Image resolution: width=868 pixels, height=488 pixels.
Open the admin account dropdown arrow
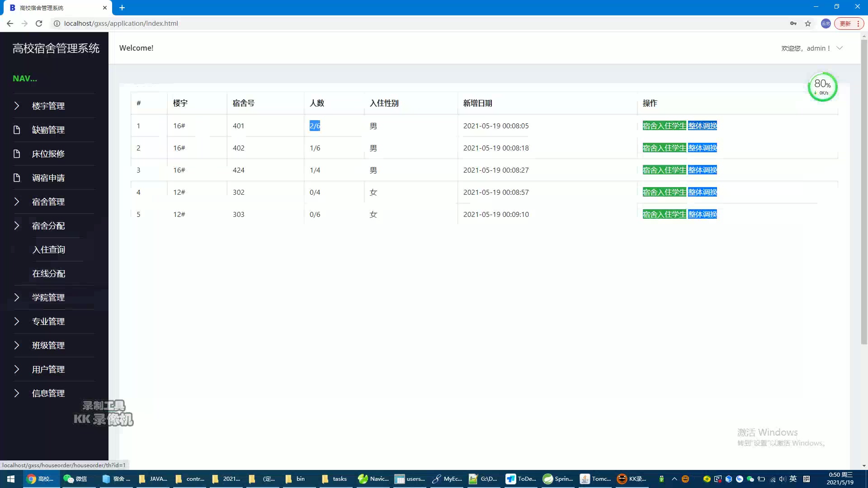click(x=840, y=48)
